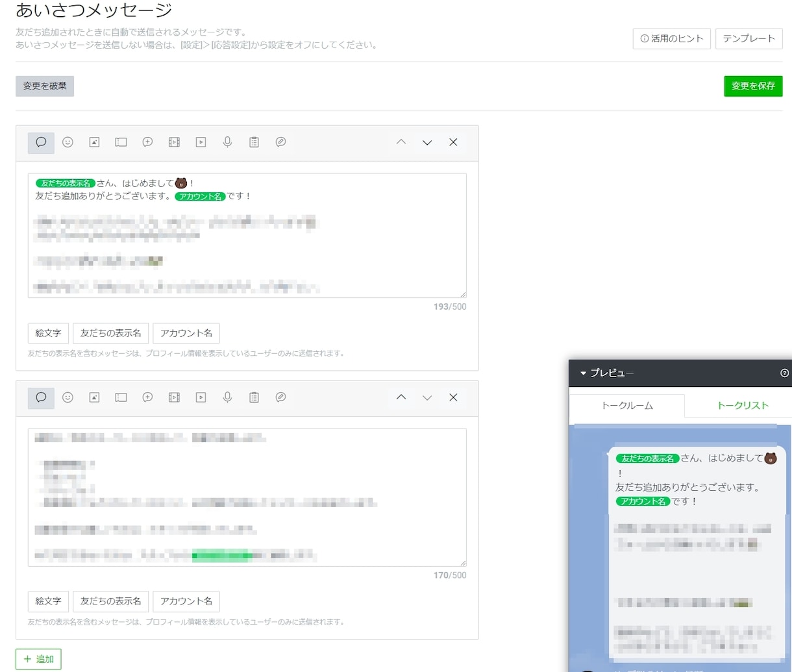The image size is (792, 672).
Task: Click the 193/500 character counter
Action: [x=450, y=306]
